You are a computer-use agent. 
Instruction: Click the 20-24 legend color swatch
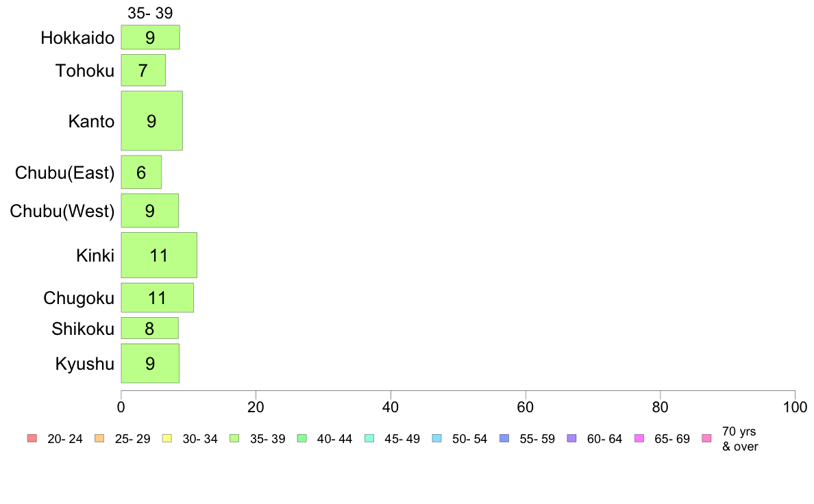[32, 439]
